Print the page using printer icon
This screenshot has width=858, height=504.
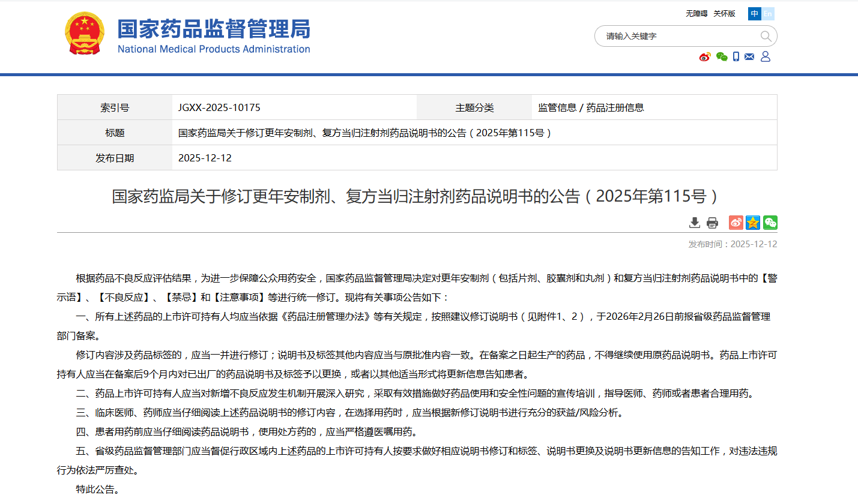712,223
